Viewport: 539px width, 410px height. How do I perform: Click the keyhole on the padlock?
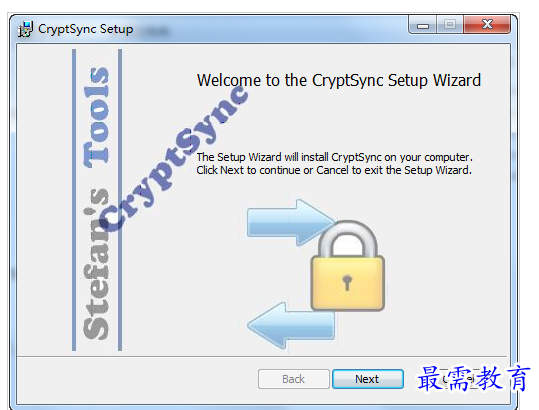pos(347,283)
